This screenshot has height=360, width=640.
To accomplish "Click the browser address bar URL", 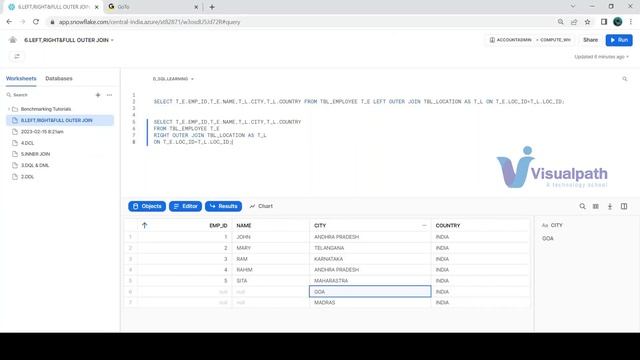I will click(x=149, y=22).
